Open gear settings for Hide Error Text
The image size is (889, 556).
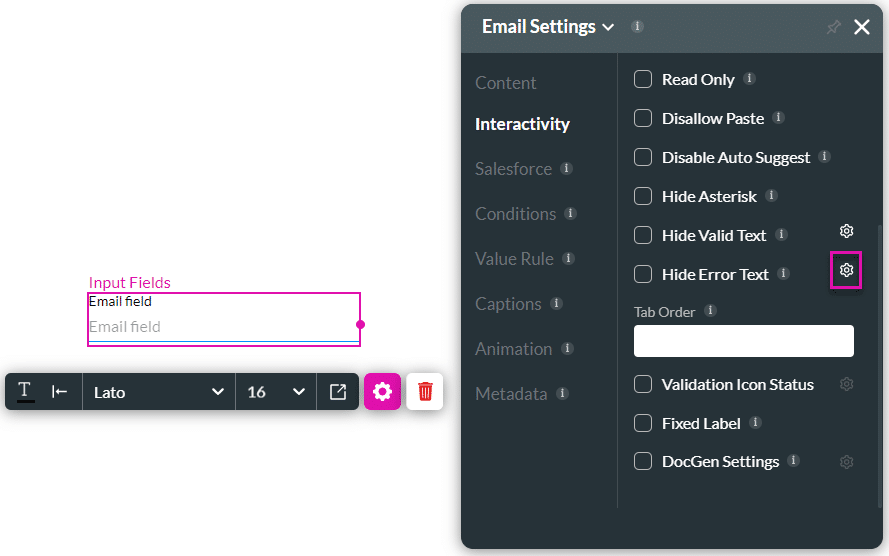click(x=846, y=270)
